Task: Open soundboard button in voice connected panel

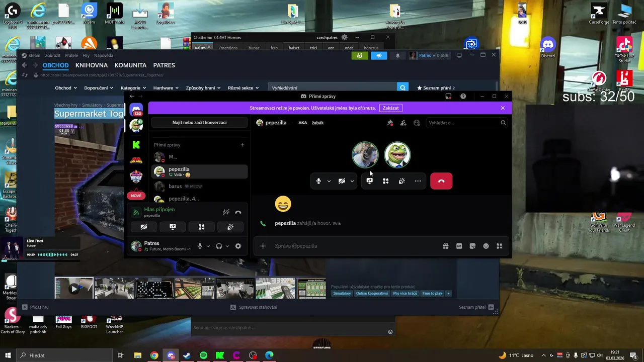Action: 230,227
